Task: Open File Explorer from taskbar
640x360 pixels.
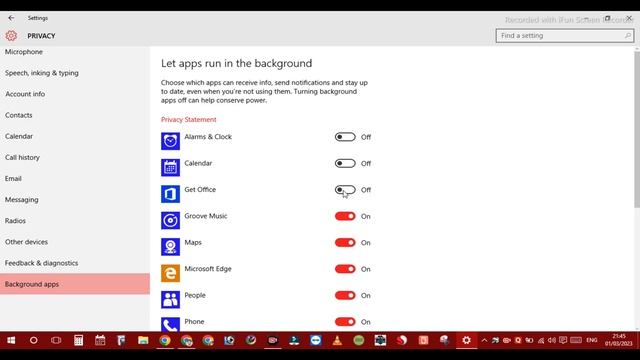Action: point(143,340)
